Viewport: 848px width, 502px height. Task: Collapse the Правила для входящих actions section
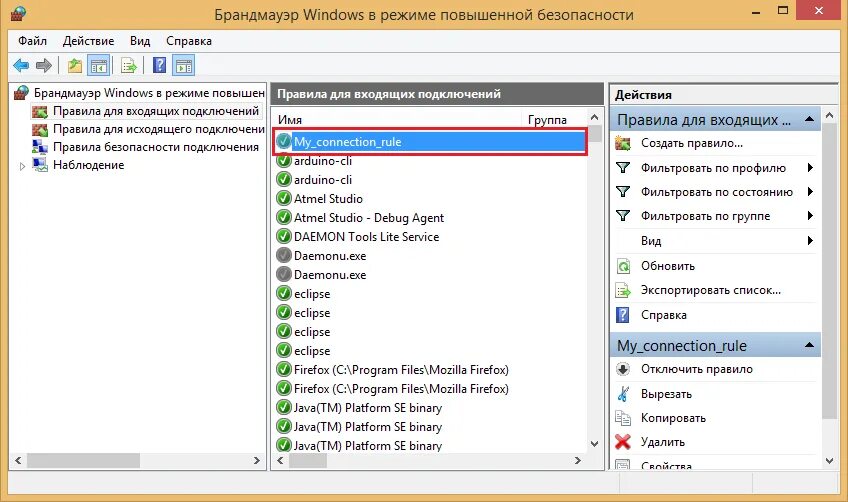(x=809, y=120)
